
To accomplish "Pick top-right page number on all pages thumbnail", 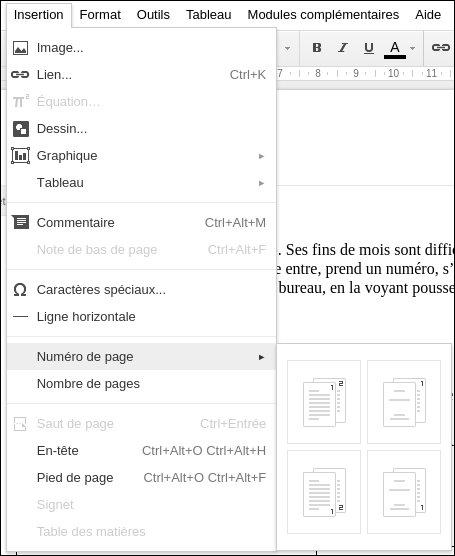I will [324, 402].
